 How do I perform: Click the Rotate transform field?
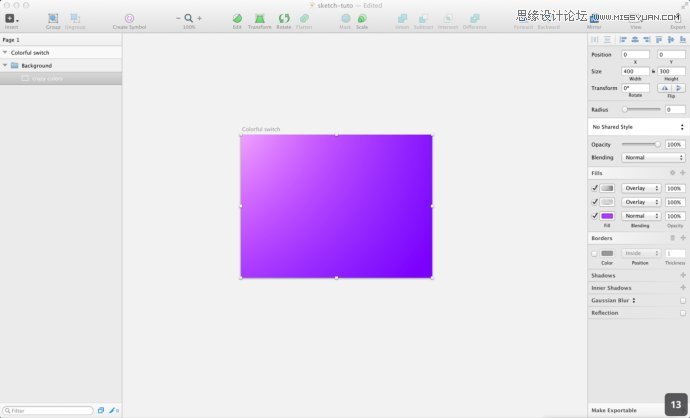pyautogui.click(x=635, y=88)
